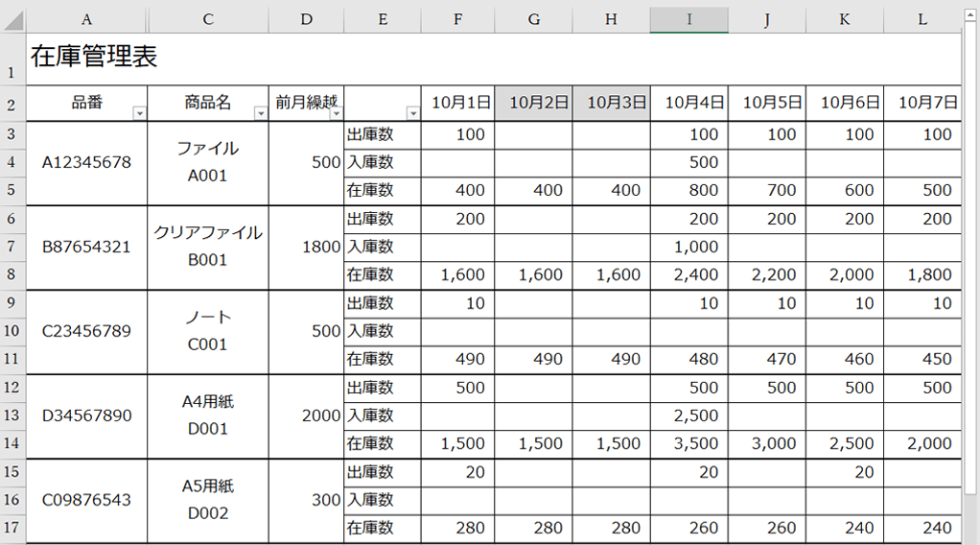This screenshot has height=545, width=980.
Task: Click the A4用紙 D001 product cell
Action: (x=208, y=416)
